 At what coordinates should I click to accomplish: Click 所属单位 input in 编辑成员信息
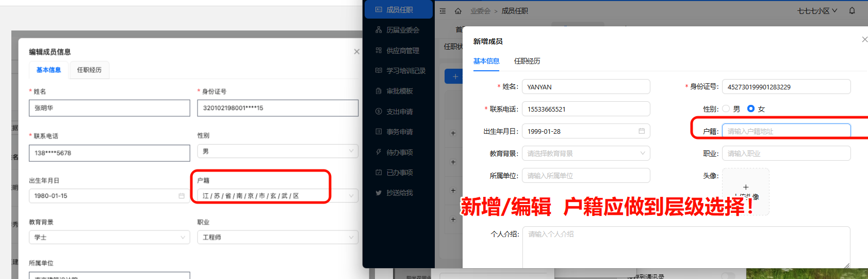click(109, 275)
